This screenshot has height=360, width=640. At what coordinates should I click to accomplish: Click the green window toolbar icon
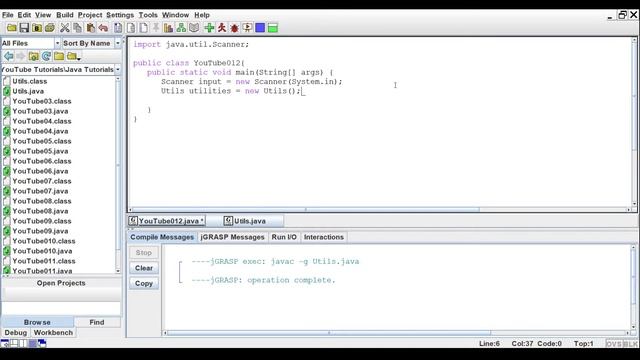(273, 28)
